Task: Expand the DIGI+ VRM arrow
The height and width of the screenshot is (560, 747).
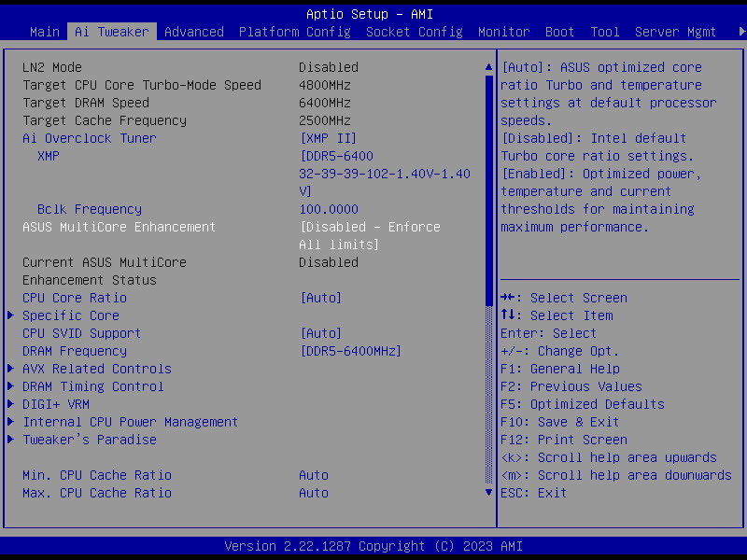Action: point(10,404)
